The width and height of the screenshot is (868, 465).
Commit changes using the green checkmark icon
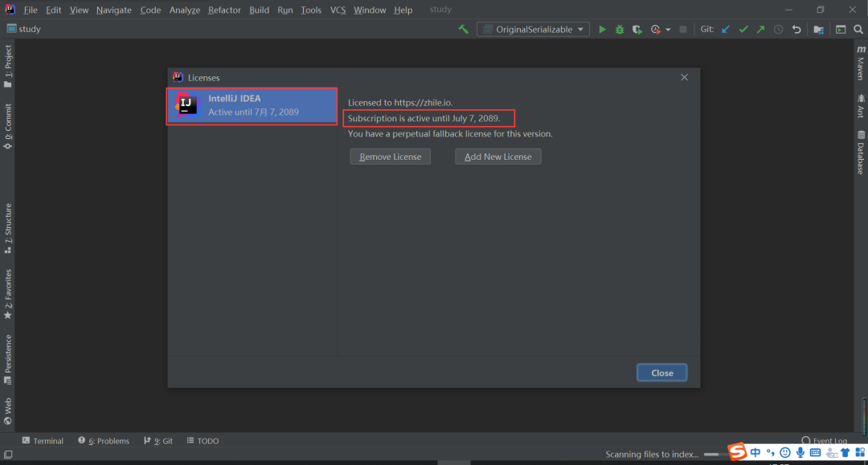pyautogui.click(x=743, y=29)
